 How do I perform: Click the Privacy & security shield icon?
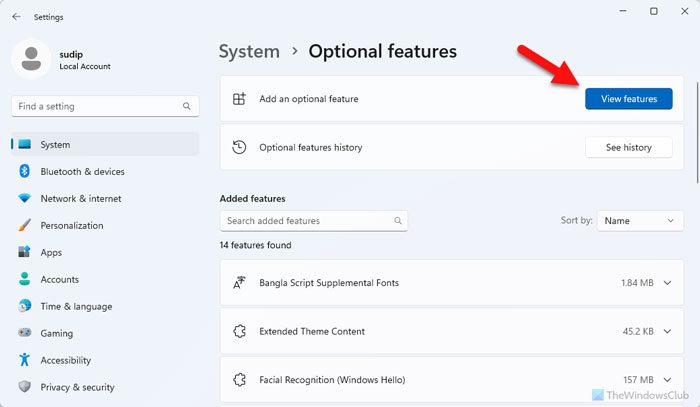[x=25, y=386]
